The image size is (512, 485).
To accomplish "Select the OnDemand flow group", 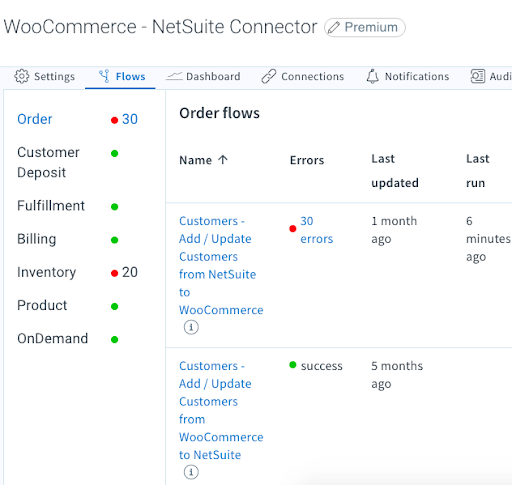I will pyautogui.click(x=68, y=339).
